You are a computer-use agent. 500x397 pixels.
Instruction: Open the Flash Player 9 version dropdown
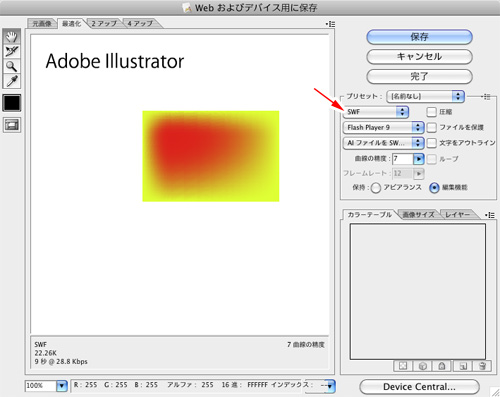[x=383, y=127]
